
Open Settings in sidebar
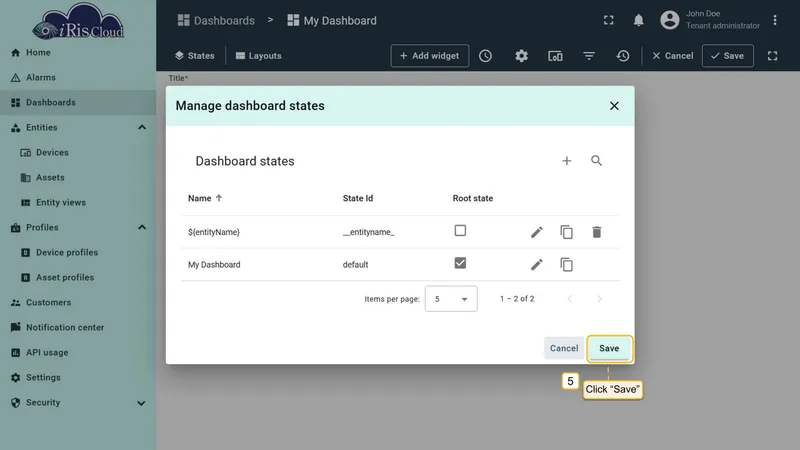[78, 378]
